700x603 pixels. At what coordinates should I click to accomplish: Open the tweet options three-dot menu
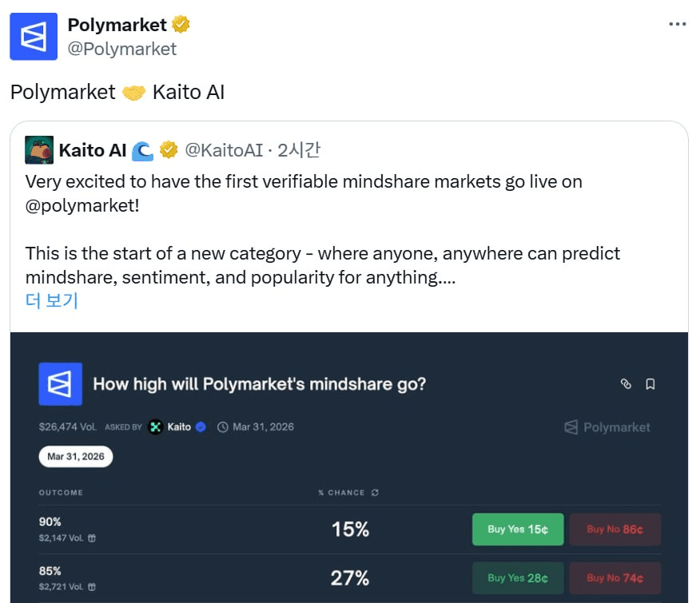point(678,24)
